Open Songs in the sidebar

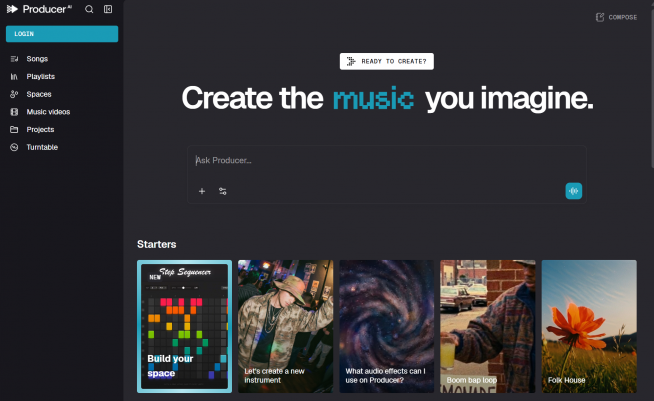tap(37, 59)
